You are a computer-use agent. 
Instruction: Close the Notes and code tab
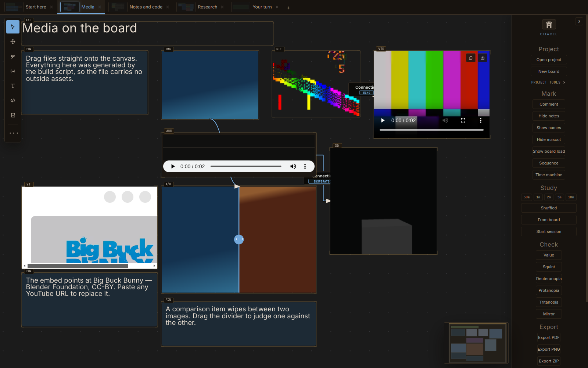coord(168,7)
